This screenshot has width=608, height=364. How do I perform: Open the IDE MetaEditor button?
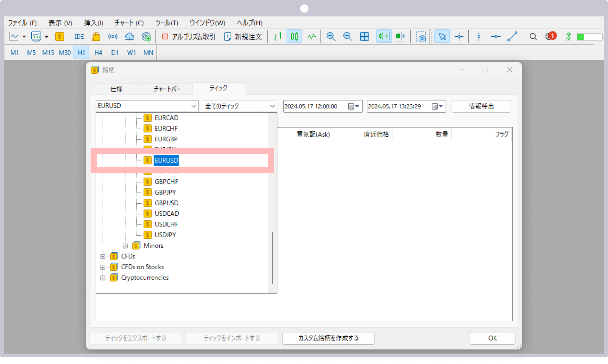pos(79,37)
